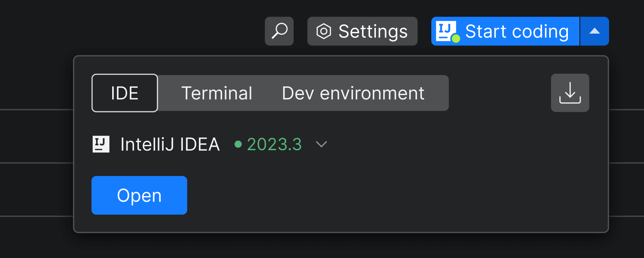Click the Open label inside blue button
Viewport: 644px width, 258px height.
[139, 196]
